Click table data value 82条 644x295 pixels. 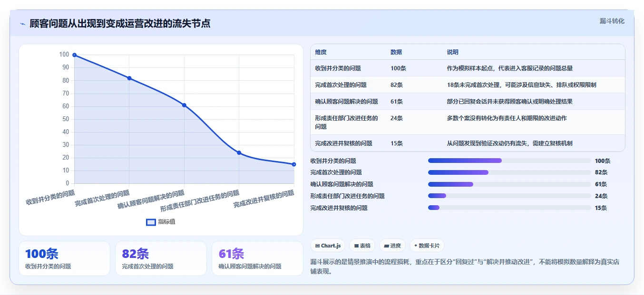tap(397, 85)
